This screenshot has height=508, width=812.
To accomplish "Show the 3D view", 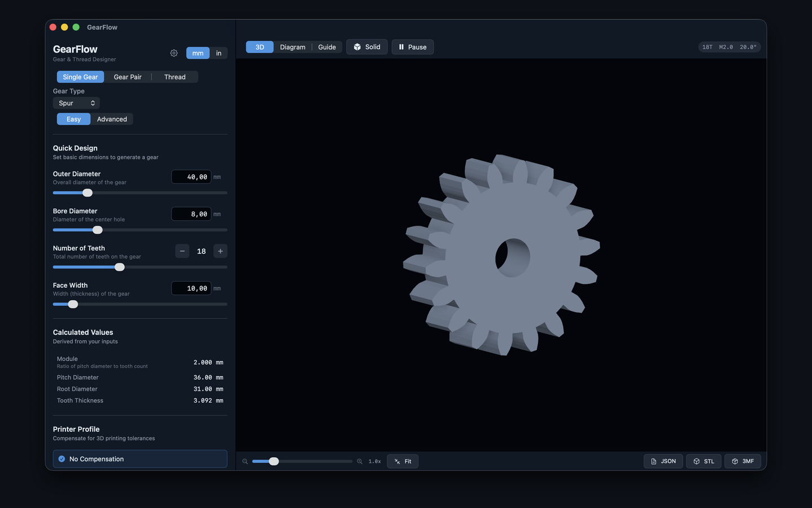I will 260,47.
